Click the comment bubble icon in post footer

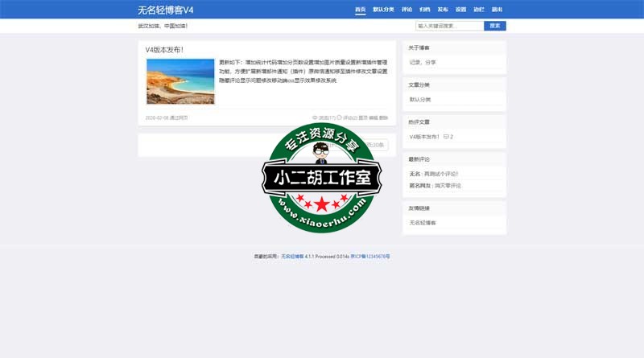click(340, 117)
